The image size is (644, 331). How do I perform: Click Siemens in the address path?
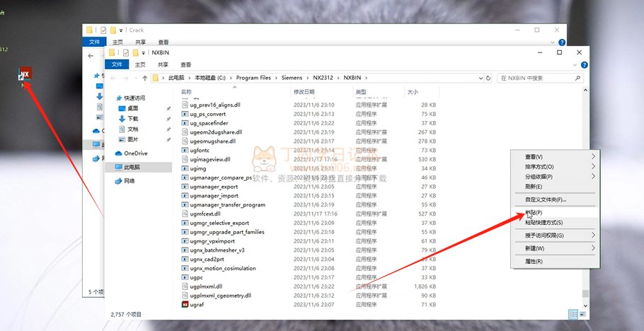[292, 78]
